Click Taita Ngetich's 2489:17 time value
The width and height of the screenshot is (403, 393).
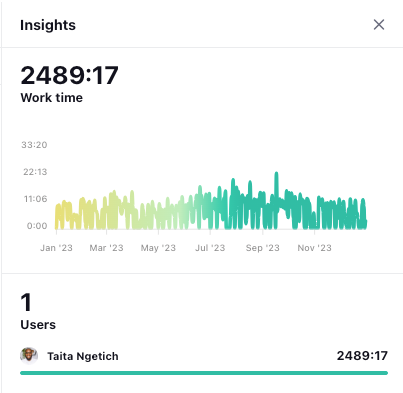362,356
